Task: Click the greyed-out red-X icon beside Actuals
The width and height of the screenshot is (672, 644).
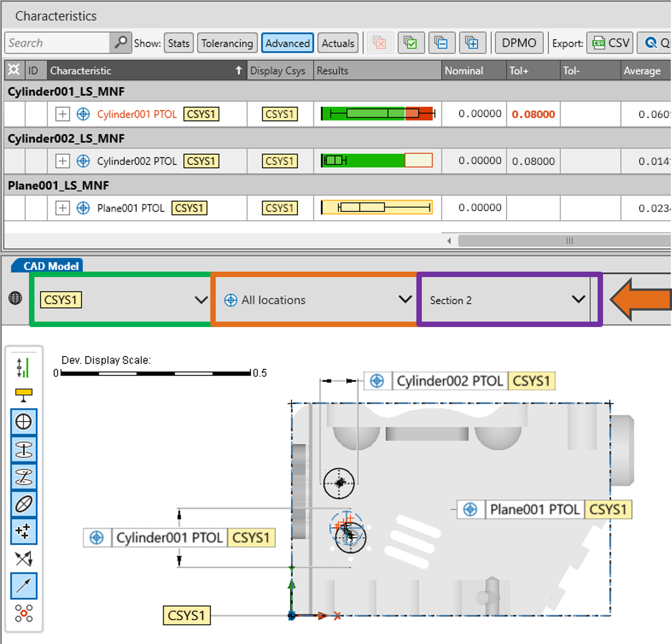Action: tap(380, 43)
